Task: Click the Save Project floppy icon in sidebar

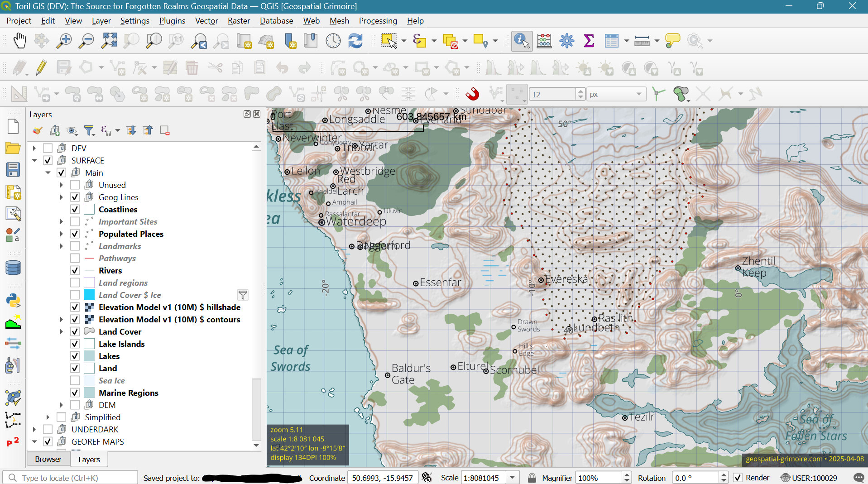Action: 13,170
